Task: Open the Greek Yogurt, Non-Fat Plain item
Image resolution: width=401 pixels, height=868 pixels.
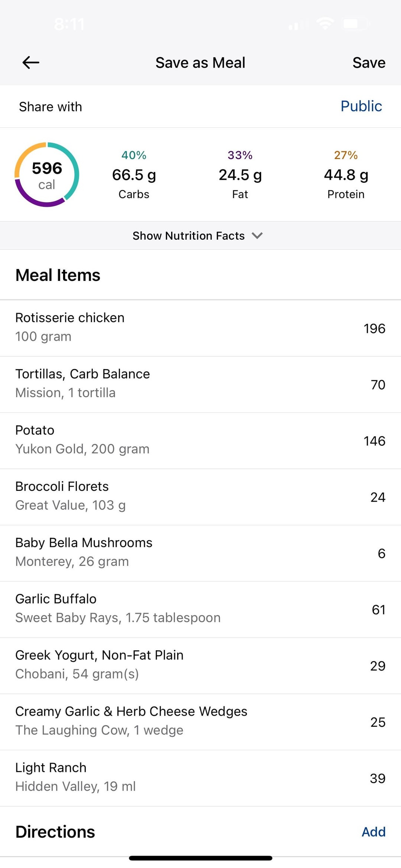Action: 200,665
